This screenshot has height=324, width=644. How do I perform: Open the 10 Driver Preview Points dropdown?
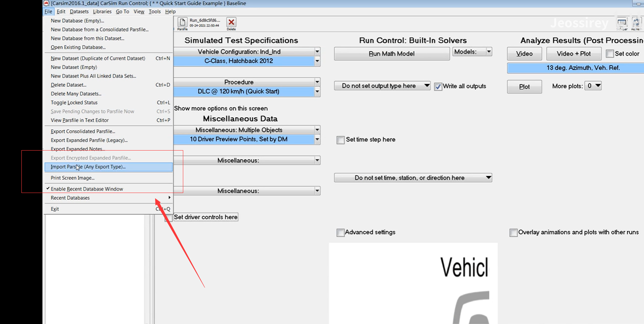(x=317, y=139)
